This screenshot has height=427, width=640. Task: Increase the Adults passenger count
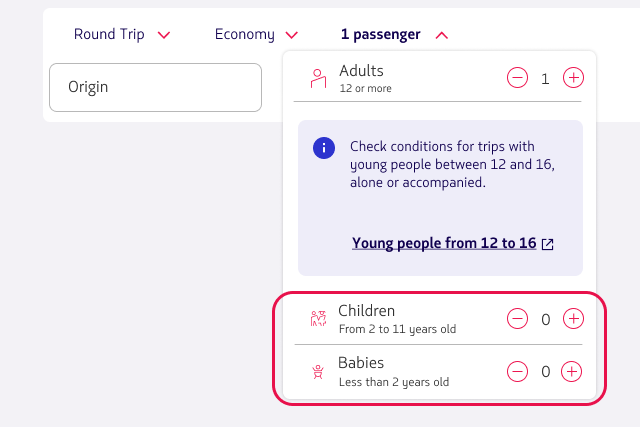coord(573,78)
